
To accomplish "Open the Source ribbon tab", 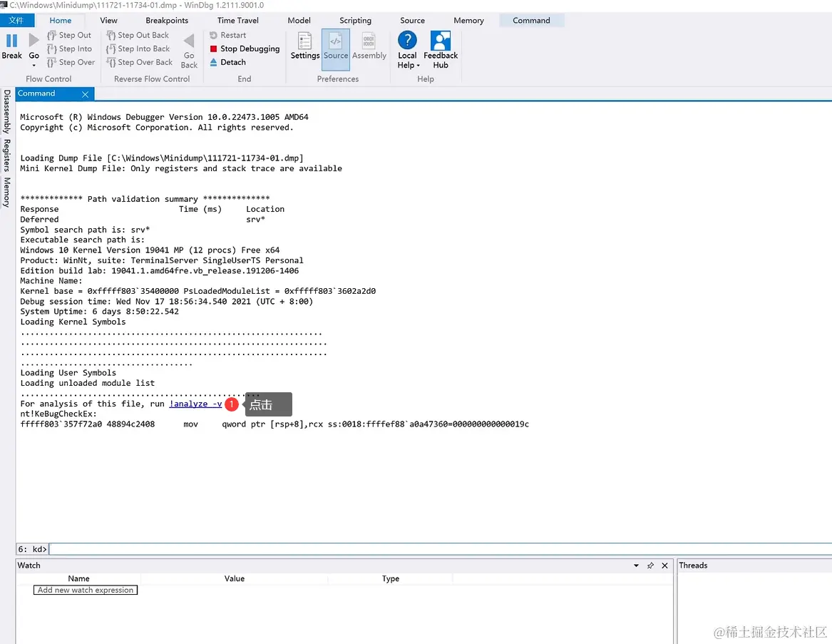I will point(412,20).
